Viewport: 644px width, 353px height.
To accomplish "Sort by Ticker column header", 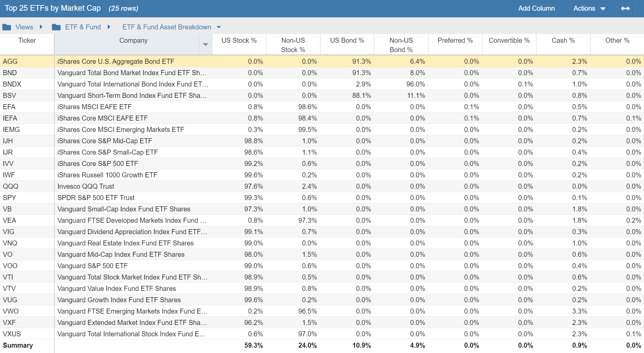I will coord(27,44).
